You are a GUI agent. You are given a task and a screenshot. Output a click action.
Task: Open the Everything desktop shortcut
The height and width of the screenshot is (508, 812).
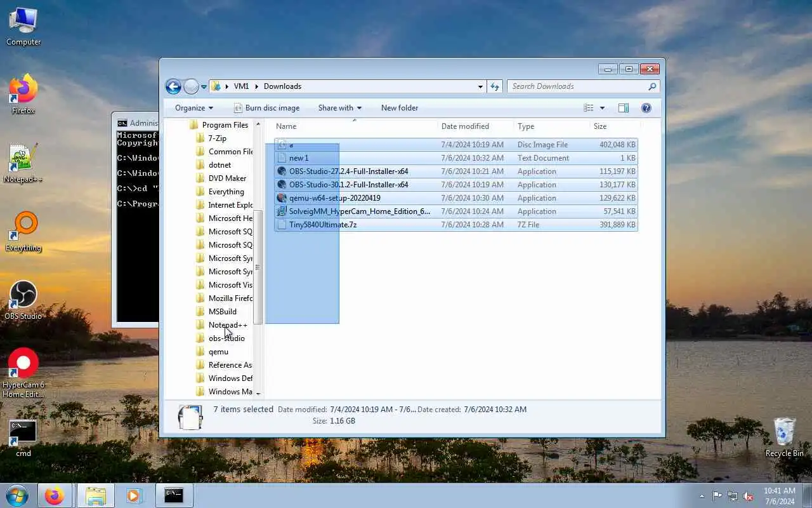[23, 232]
